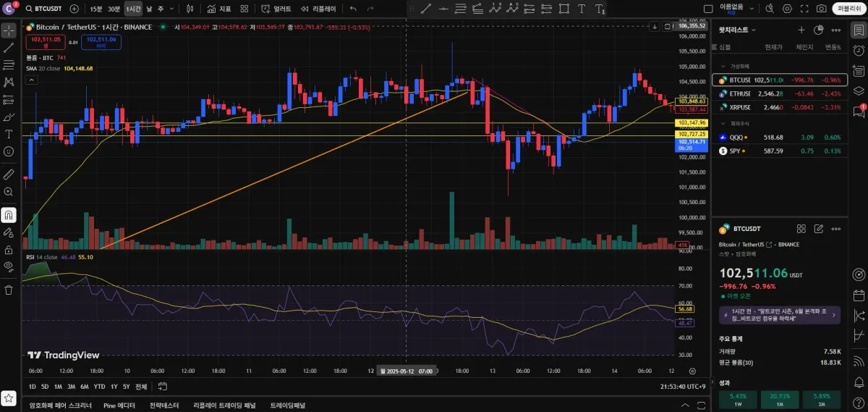Select the text tool in left sidebar
868x412 pixels.
point(9,134)
